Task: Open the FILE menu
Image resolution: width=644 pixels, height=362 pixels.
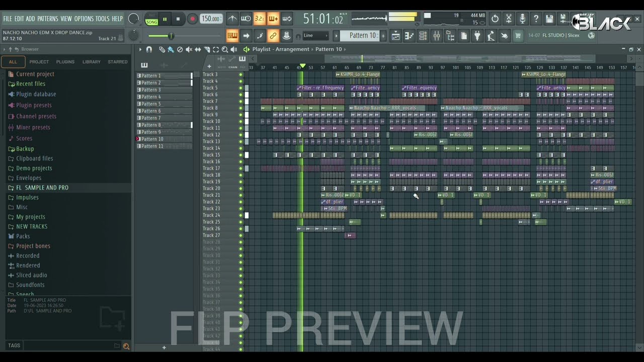Action: (8, 19)
